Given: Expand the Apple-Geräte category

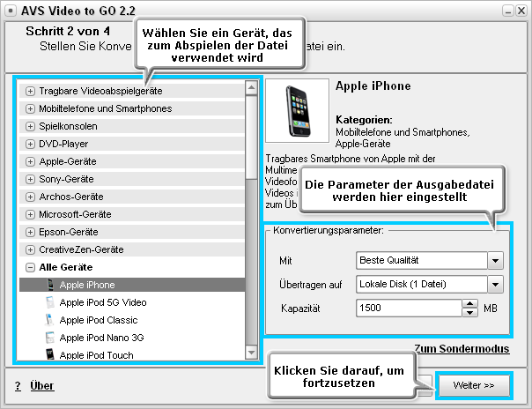Looking at the screenshot, I should pos(30,161).
